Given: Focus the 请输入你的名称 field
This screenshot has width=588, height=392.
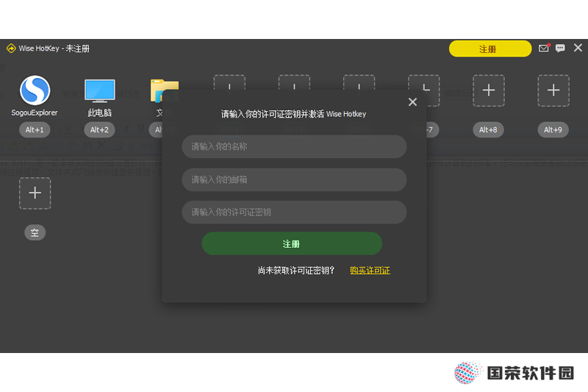Looking at the screenshot, I should tap(295, 146).
